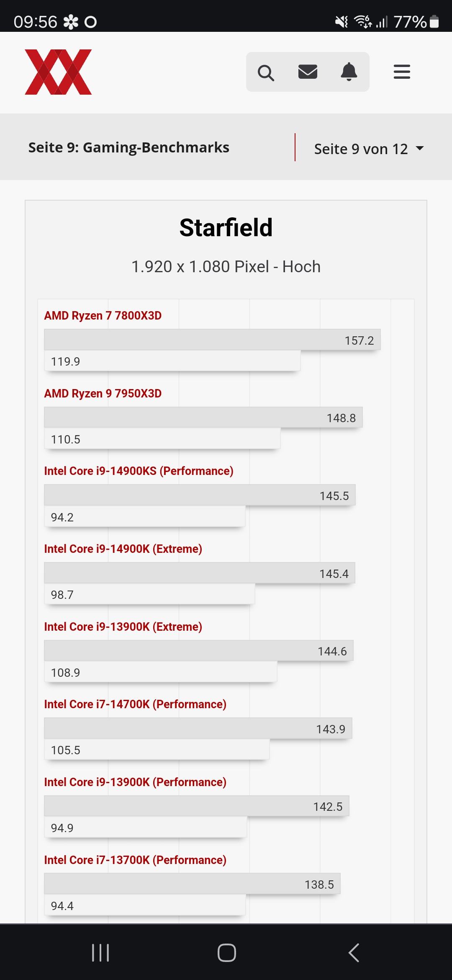Open the envelope messages icon
The image size is (452, 980).
308,72
